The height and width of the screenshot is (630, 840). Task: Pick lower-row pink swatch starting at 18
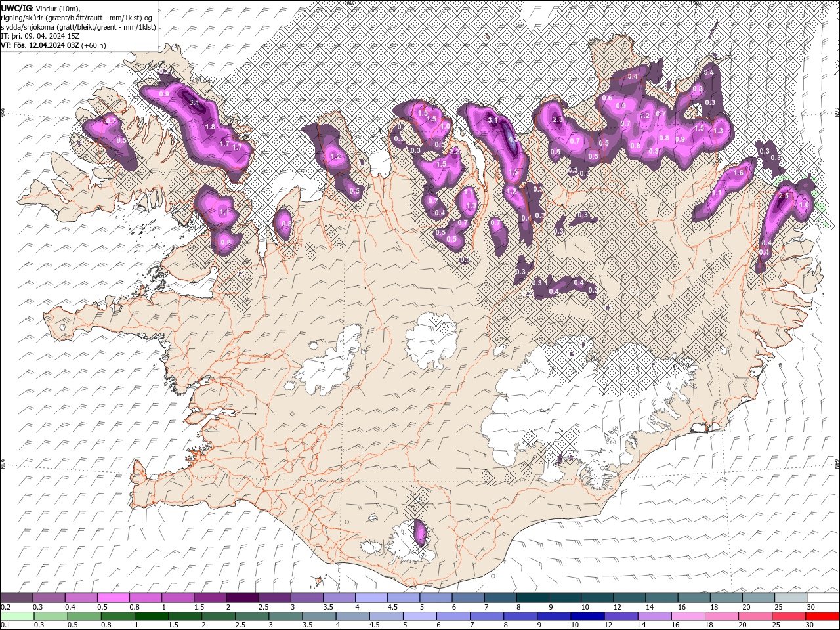[x=722, y=616]
